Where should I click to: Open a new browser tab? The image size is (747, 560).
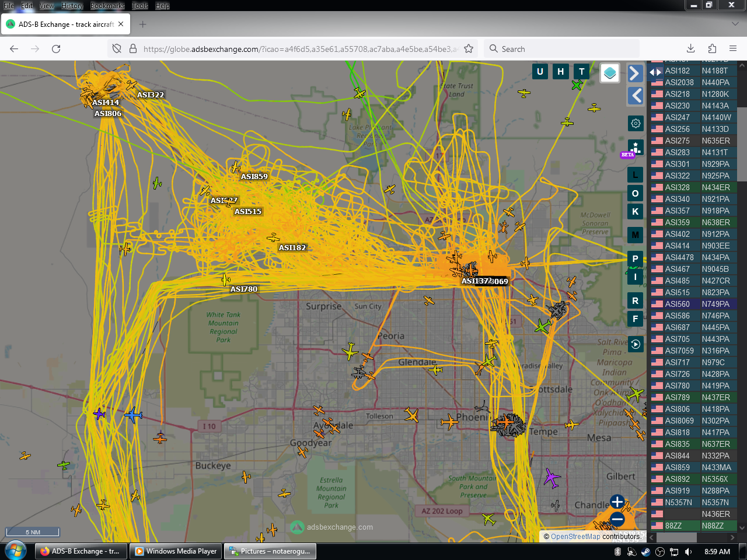142,24
